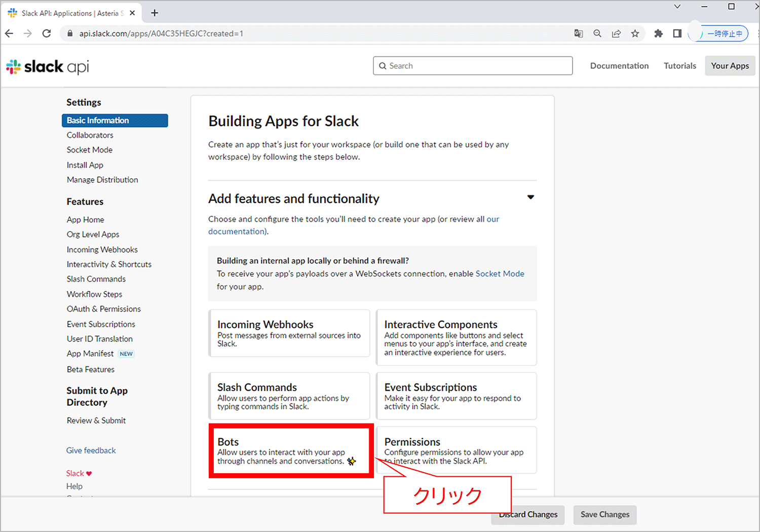Screen dimensions: 760x532
Task: Click the slack api logo
Action: (48, 66)
